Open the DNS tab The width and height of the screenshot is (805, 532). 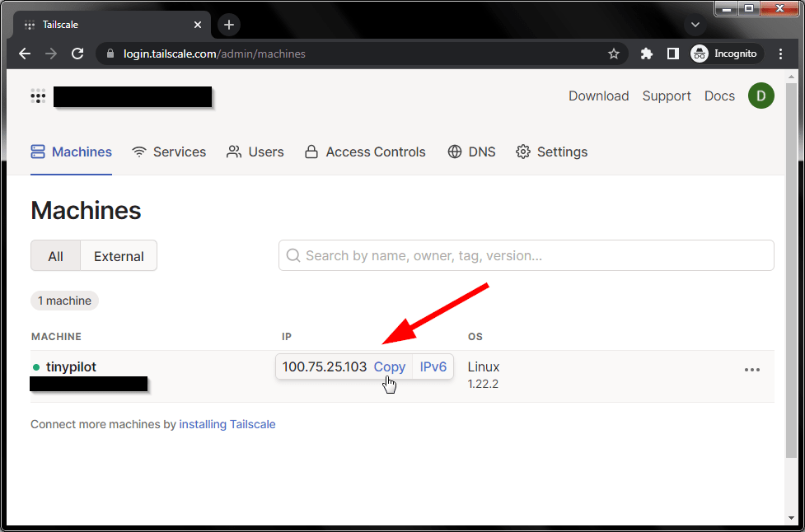471,152
